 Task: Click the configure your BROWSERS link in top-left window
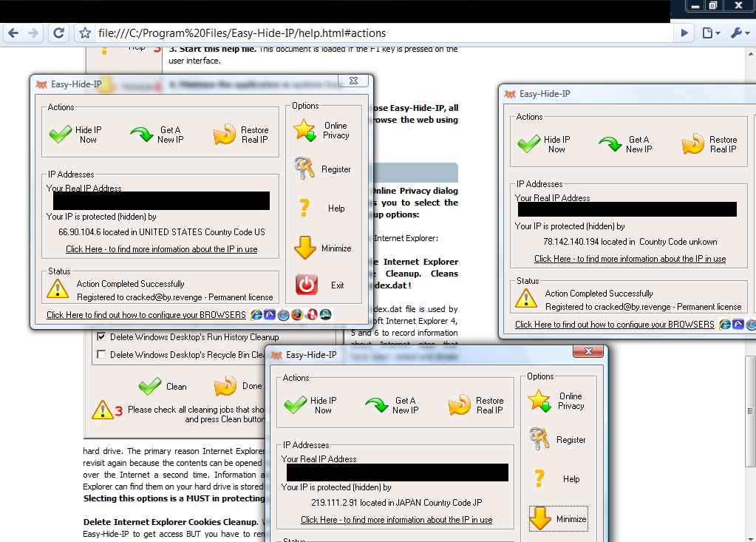pos(146,315)
